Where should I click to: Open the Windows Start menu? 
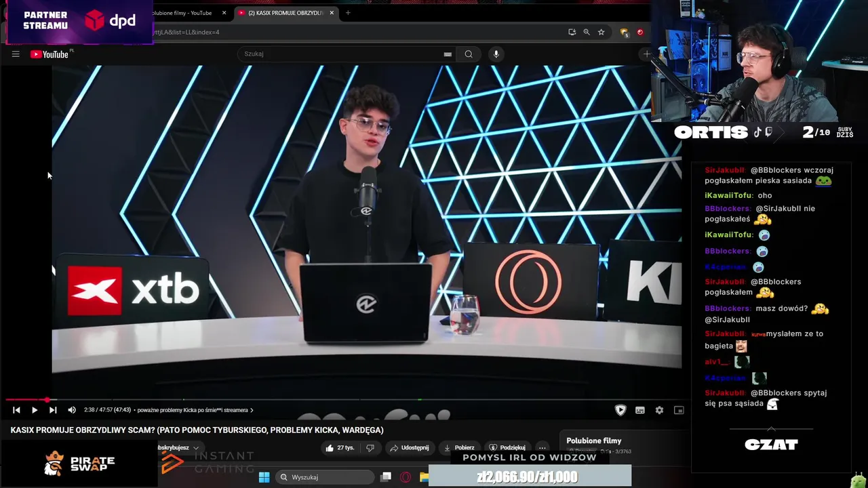point(264,477)
